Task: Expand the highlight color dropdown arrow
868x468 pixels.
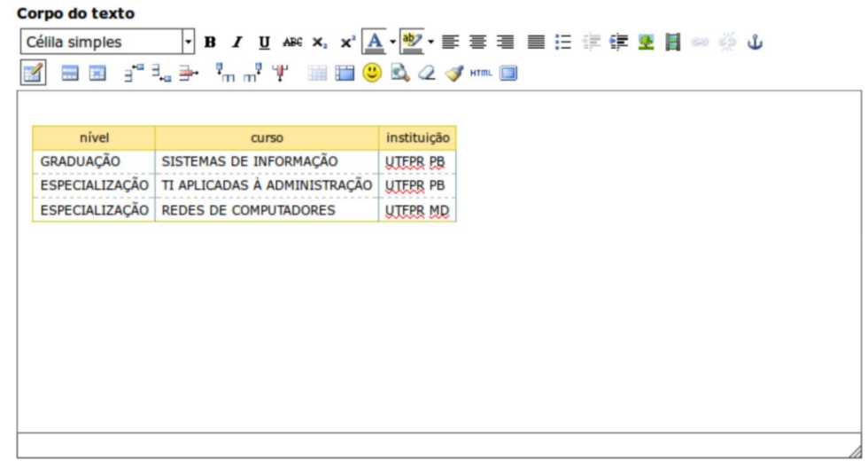Action: coord(430,42)
